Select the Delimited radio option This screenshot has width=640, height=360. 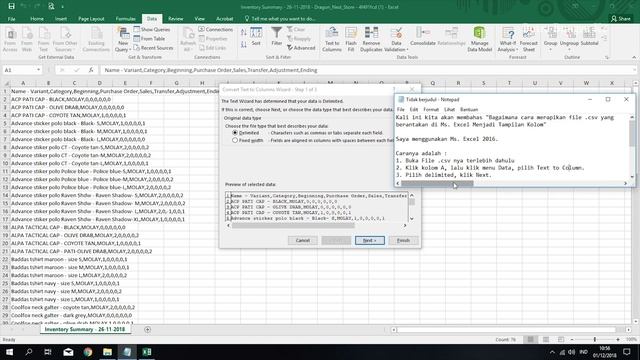click(x=235, y=133)
